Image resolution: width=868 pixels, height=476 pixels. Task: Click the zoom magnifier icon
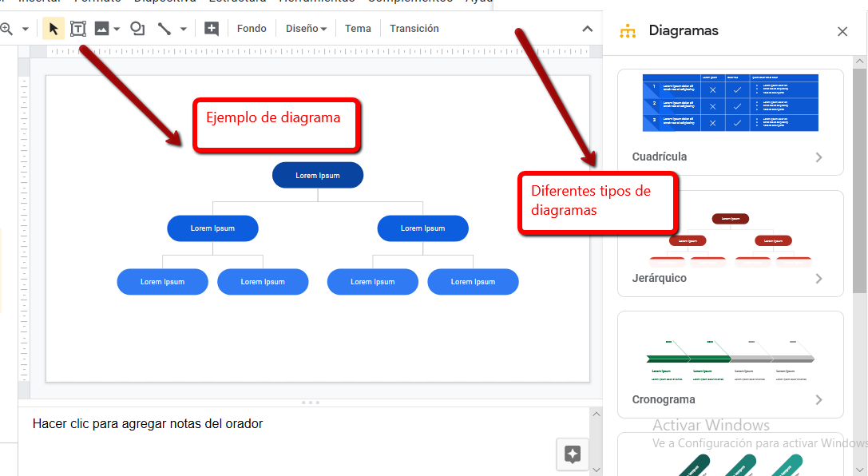(6, 29)
